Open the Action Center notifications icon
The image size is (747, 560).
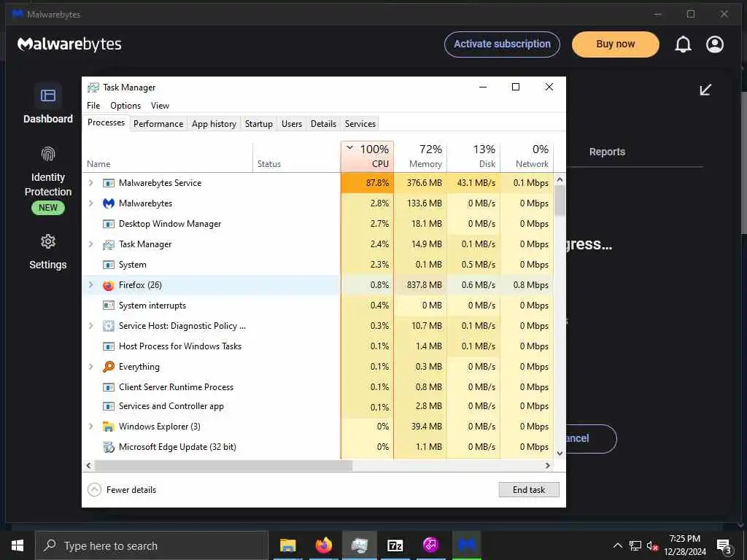pos(724,545)
